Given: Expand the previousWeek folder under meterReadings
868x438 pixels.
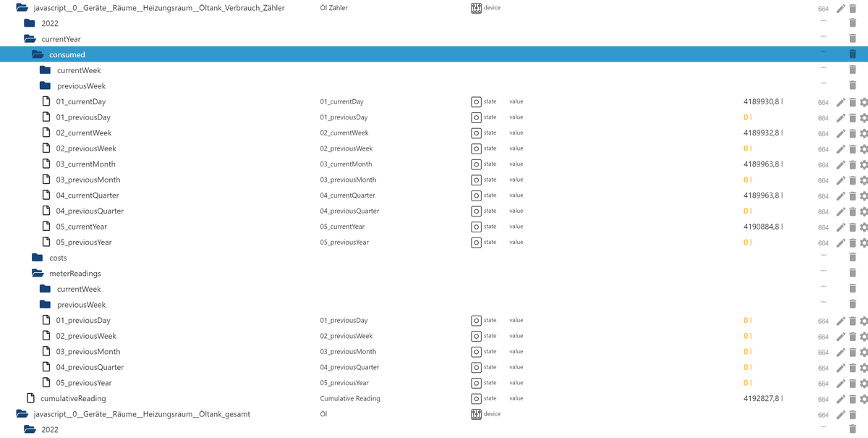Looking at the screenshot, I should (x=45, y=305).
